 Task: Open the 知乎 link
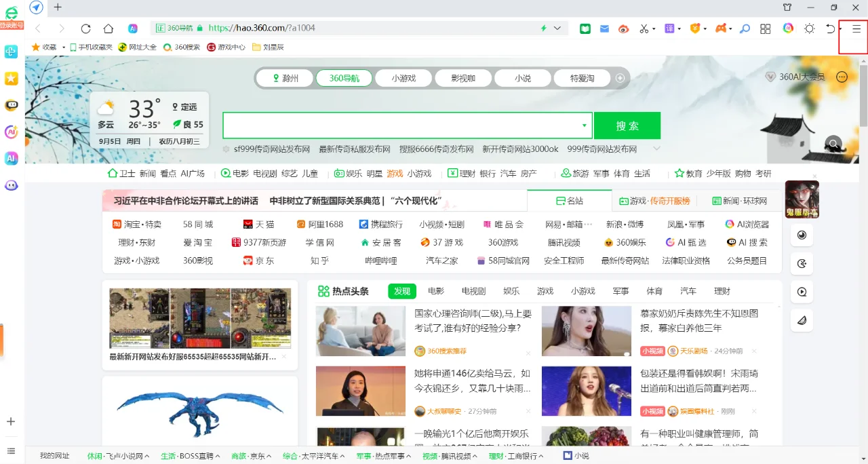click(320, 260)
